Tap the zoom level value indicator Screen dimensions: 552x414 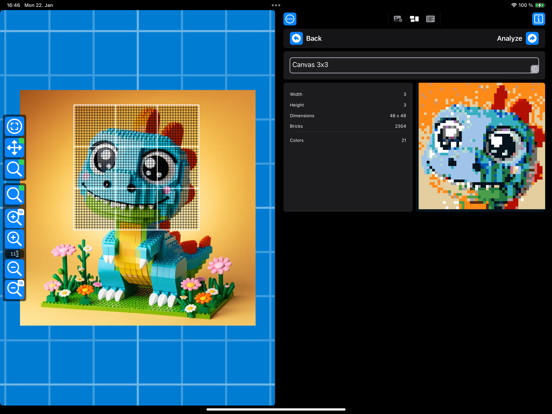(x=14, y=254)
